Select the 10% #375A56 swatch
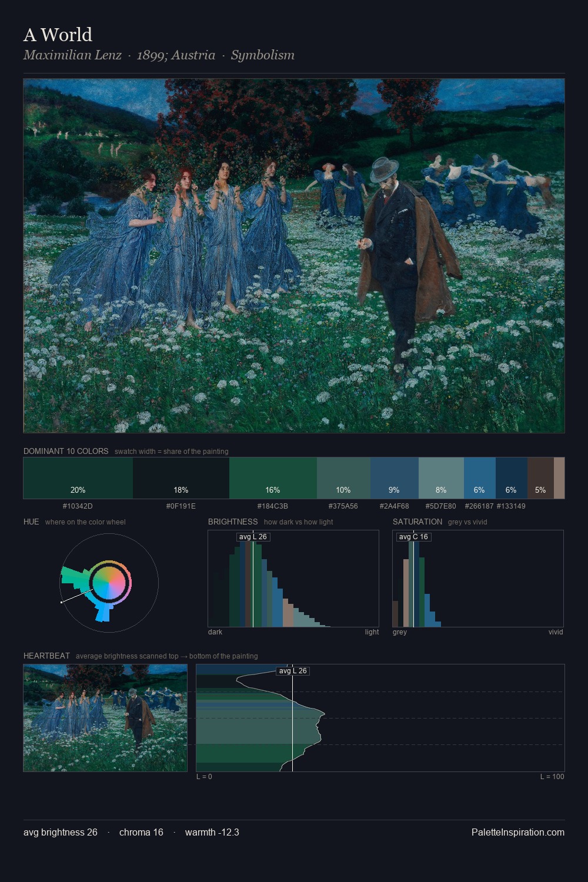 [x=343, y=478]
